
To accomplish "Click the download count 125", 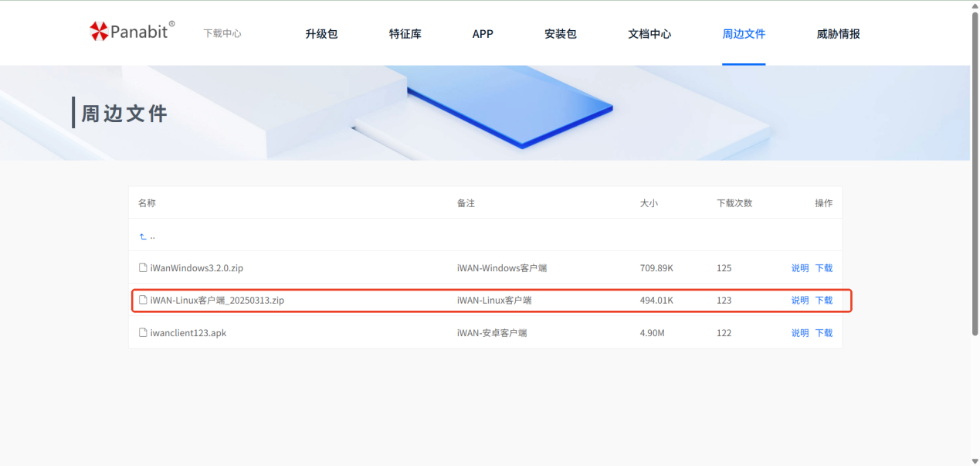I will 724,268.
